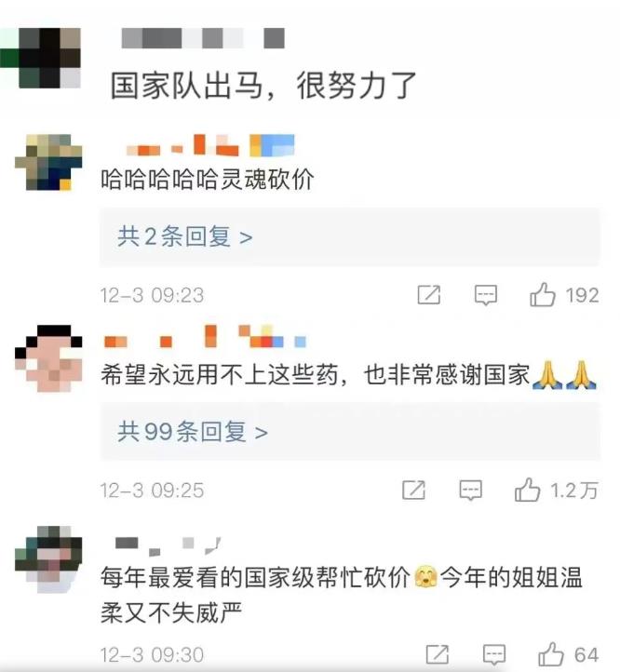Open username above 哈哈哈哈哈灵魂砍价 comment
Screen dimensions: 620x672
click(210, 145)
